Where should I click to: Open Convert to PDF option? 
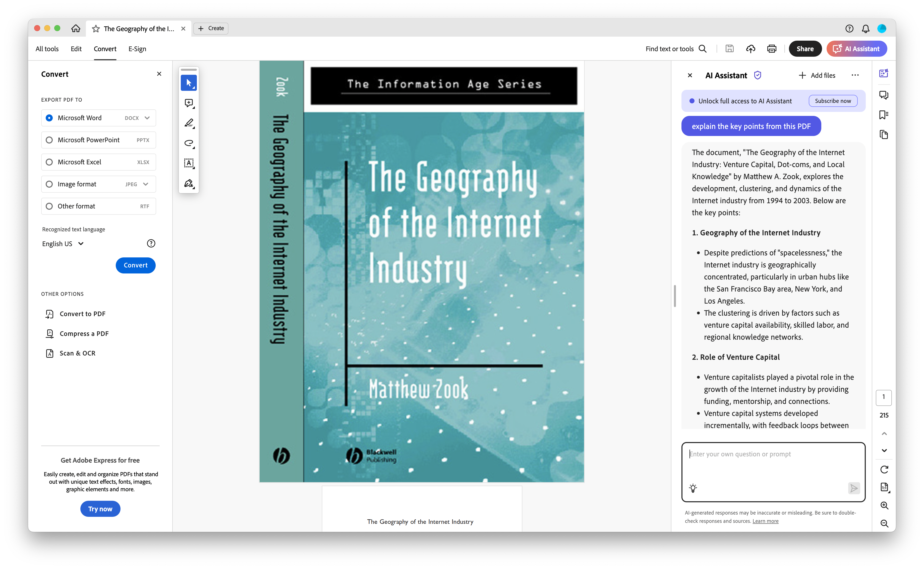[x=75, y=314]
